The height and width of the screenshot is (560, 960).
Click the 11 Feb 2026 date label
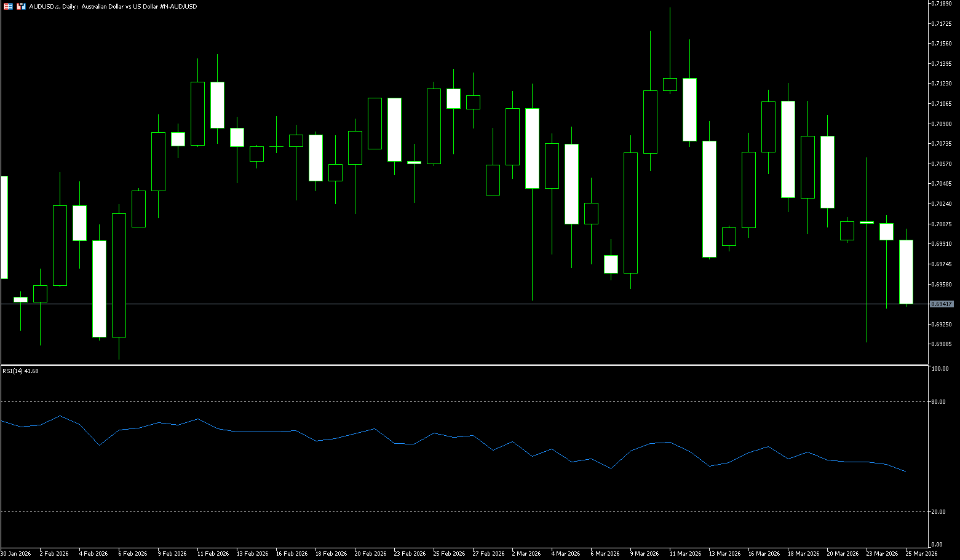click(213, 554)
